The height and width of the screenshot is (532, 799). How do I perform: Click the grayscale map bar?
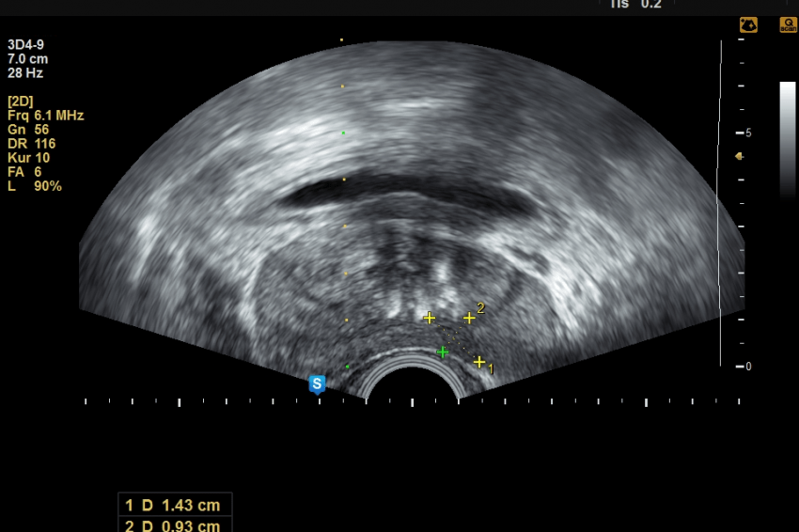coord(788,140)
